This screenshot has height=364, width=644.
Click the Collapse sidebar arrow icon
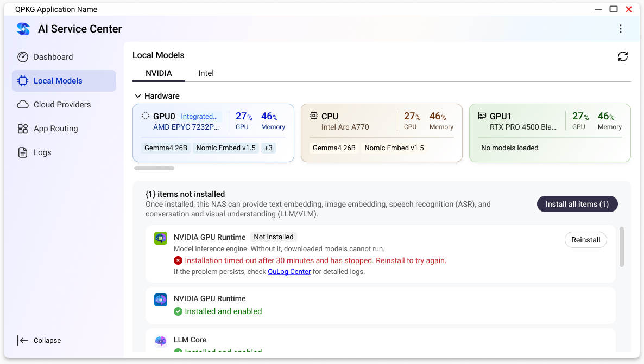[x=23, y=340]
